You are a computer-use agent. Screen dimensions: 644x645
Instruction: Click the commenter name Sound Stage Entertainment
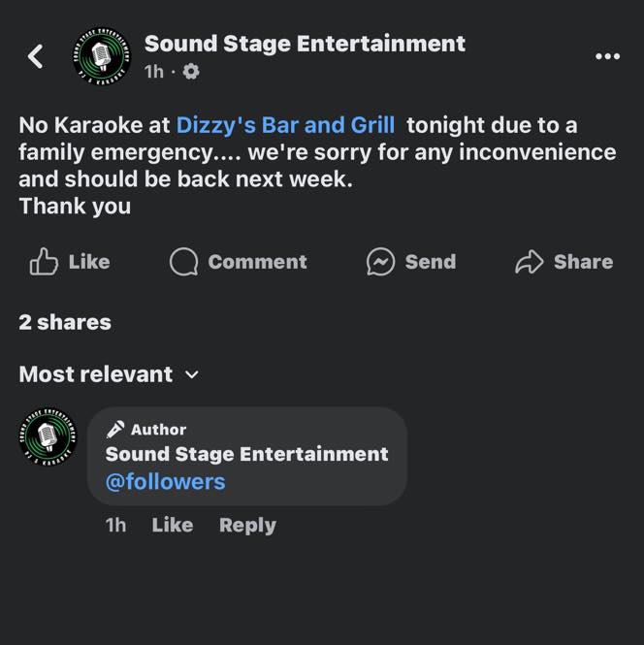[246, 455]
